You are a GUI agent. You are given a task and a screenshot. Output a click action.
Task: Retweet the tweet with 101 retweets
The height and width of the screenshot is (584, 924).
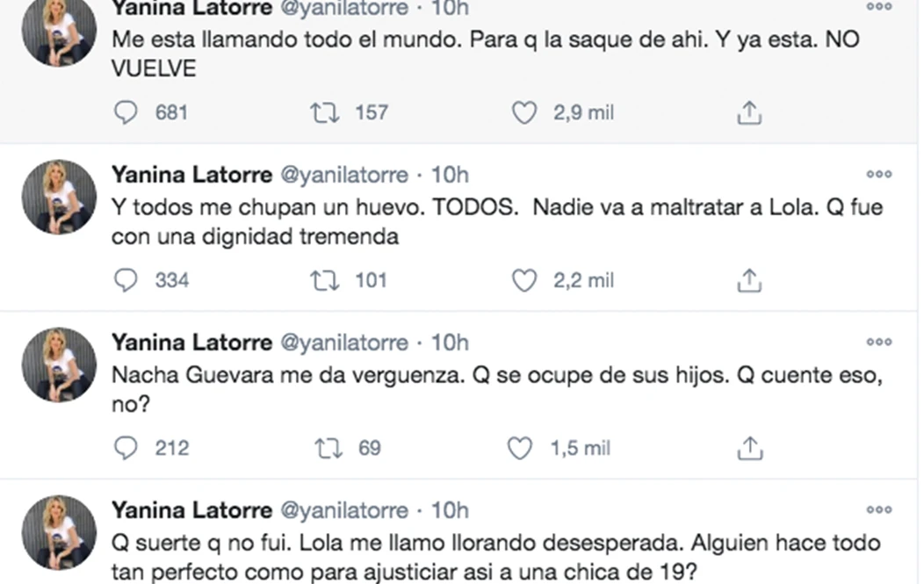click(x=325, y=280)
